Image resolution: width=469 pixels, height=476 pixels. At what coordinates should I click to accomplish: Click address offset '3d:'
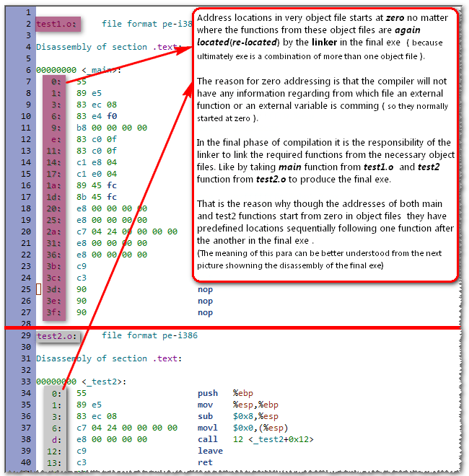click(x=54, y=289)
